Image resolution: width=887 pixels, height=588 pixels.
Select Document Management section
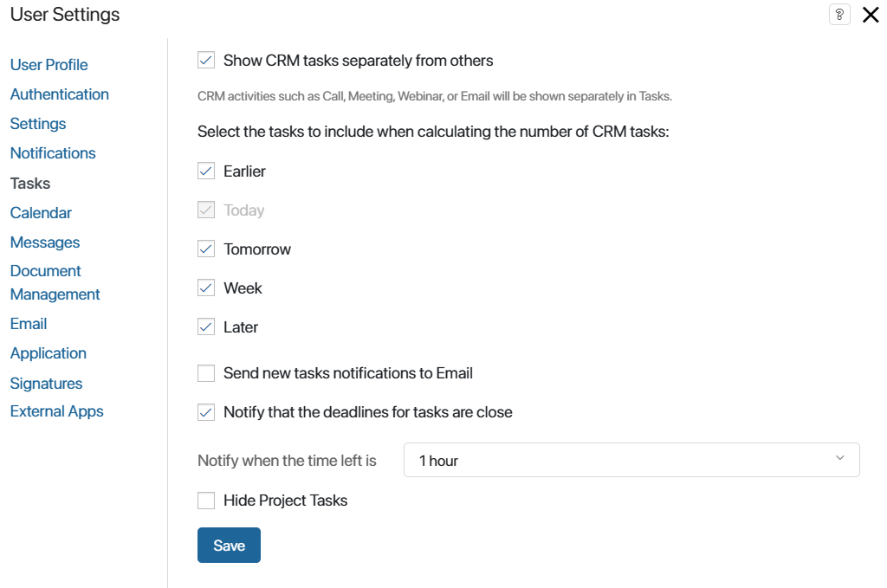click(x=55, y=282)
